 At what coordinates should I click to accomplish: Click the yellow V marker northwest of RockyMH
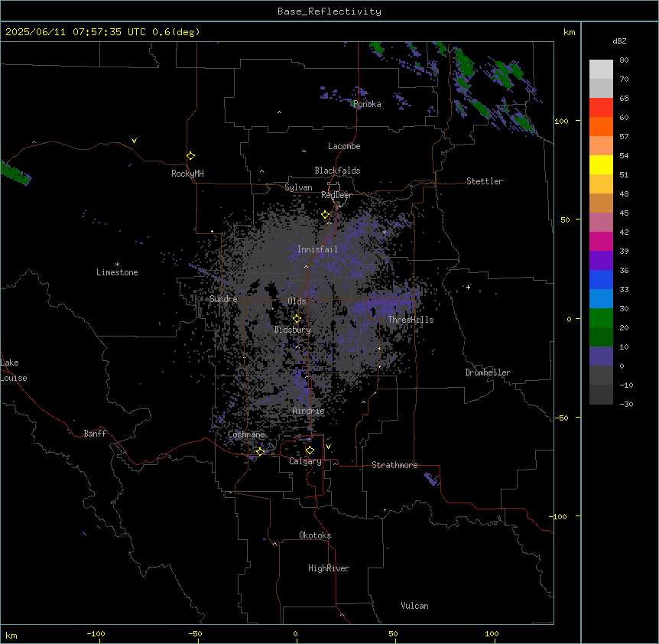pyautogui.click(x=134, y=141)
